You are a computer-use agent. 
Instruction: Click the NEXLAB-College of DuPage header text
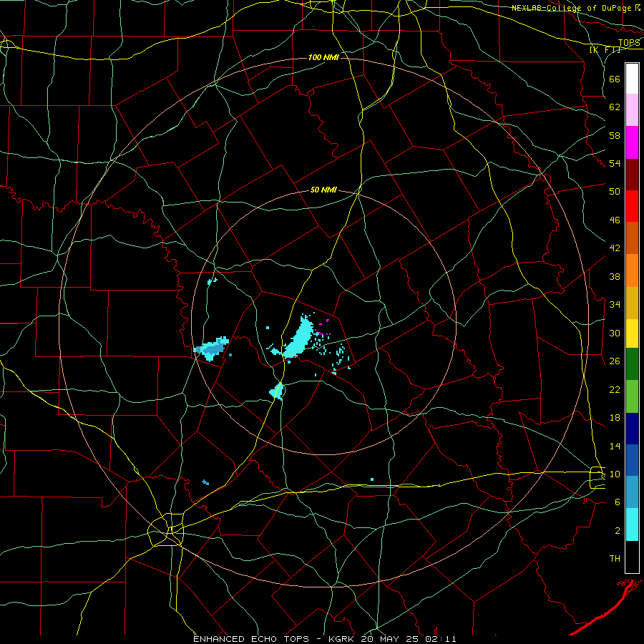[571, 8]
